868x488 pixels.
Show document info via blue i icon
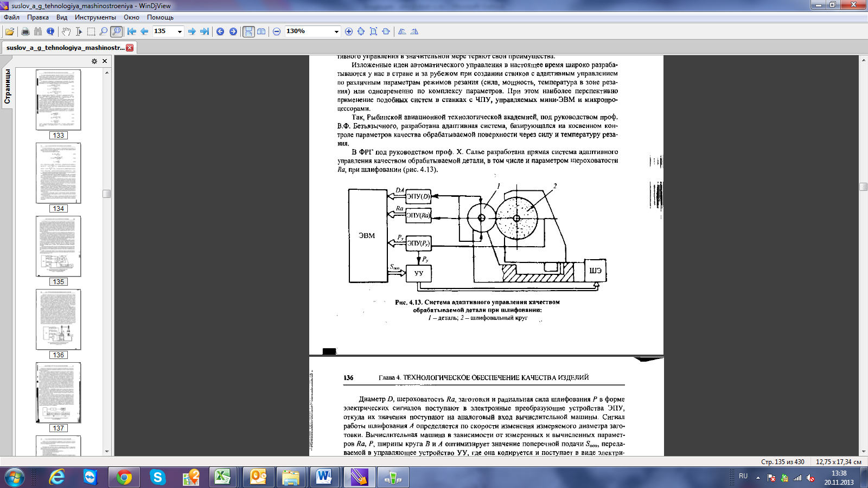tap(50, 31)
